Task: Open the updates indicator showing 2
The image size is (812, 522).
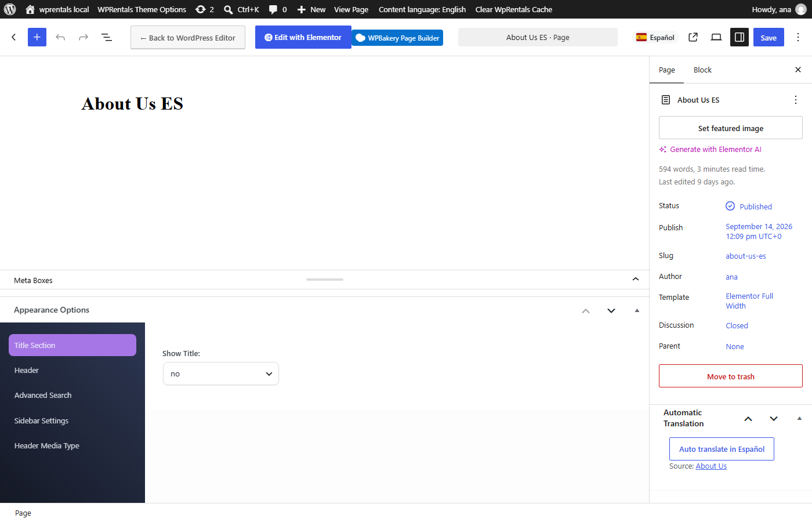Action: pyautogui.click(x=205, y=9)
